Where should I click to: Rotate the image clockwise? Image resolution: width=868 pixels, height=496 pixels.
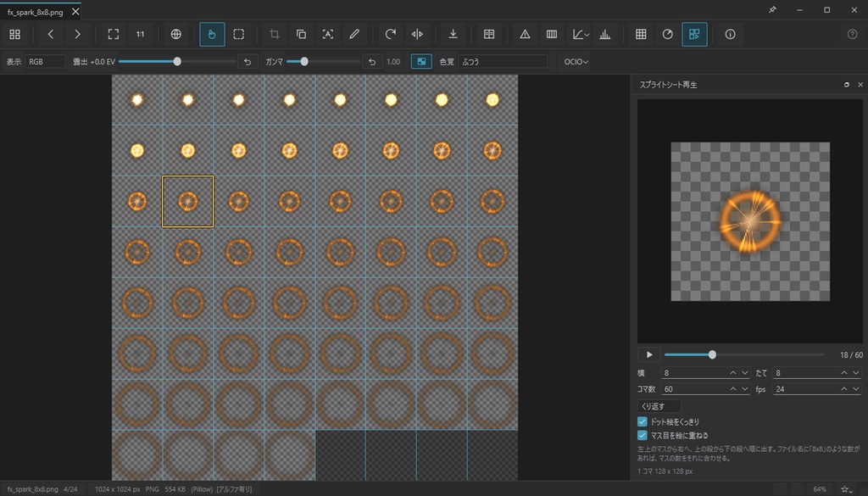(x=390, y=34)
